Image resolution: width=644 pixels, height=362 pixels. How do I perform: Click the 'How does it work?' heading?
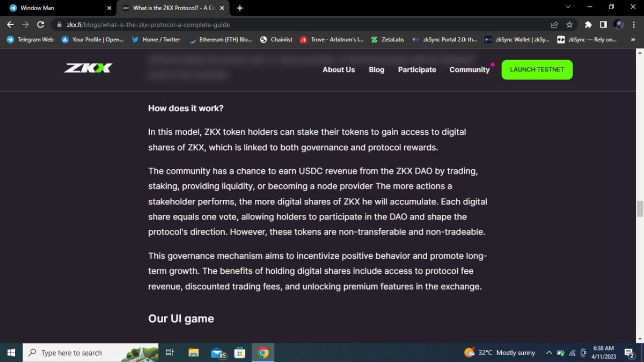[x=186, y=108]
